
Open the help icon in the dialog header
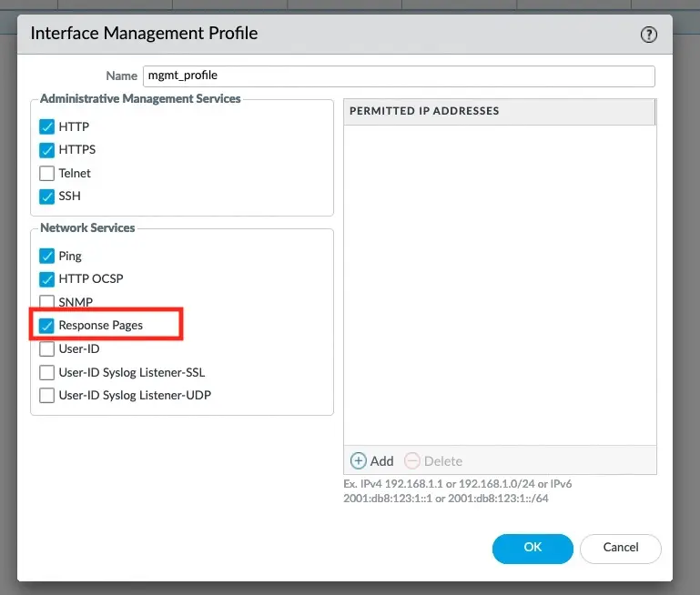click(648, 35)
